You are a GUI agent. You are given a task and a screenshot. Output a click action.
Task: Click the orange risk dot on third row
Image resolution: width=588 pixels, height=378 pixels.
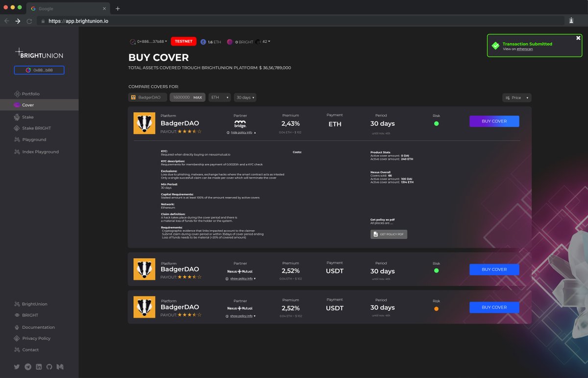pos(436,308)
